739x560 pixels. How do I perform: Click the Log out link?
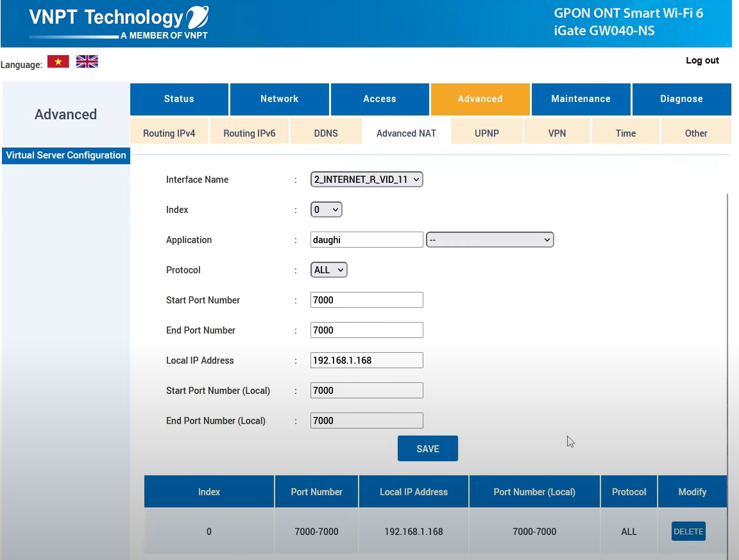tap(702, 60)
